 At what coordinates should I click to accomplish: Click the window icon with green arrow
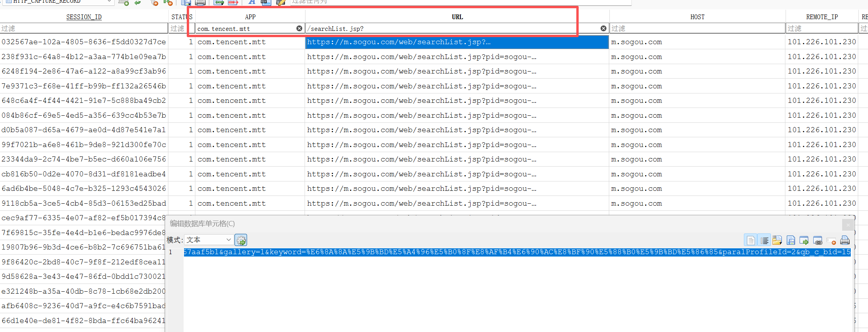click(804, 240)
